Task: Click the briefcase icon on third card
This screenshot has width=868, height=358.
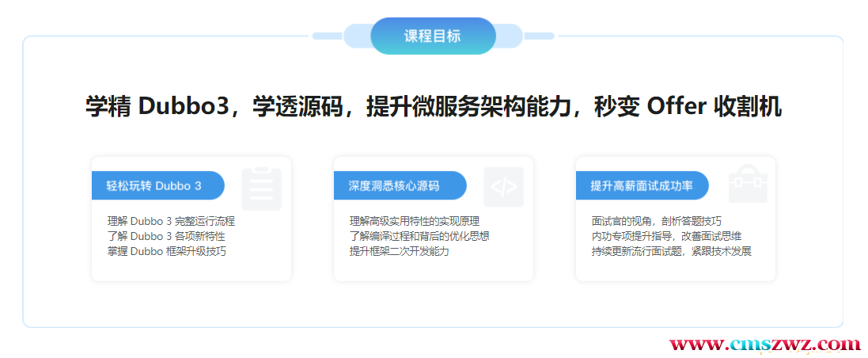Action: click(x=747, y=185)
